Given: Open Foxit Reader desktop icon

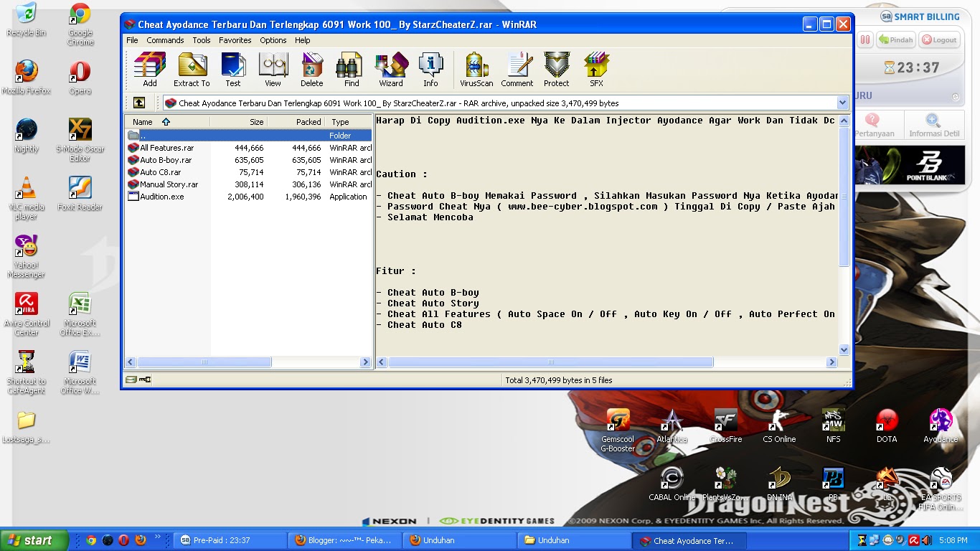Looking at the screenshot, I should [x=80, y=193].
